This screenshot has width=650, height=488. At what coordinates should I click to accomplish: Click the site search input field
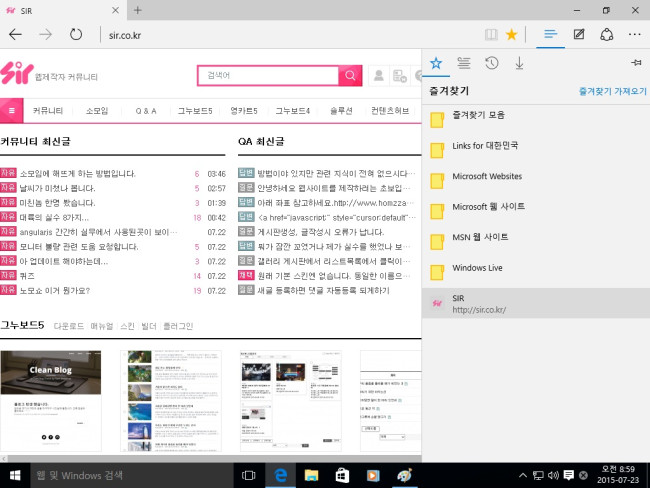268,75
